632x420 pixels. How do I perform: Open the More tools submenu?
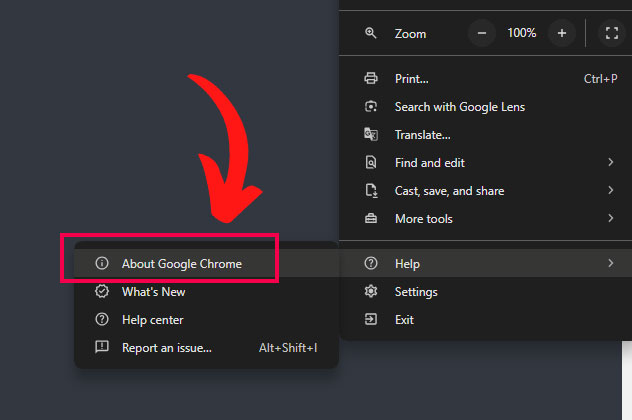pos(486,218)
